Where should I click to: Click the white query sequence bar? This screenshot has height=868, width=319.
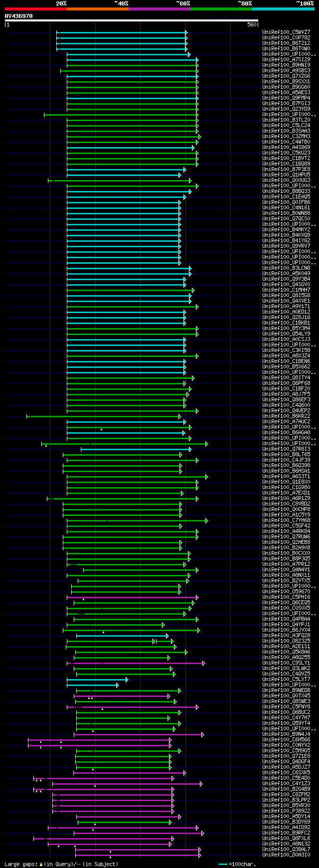click(x=132, y=20)
